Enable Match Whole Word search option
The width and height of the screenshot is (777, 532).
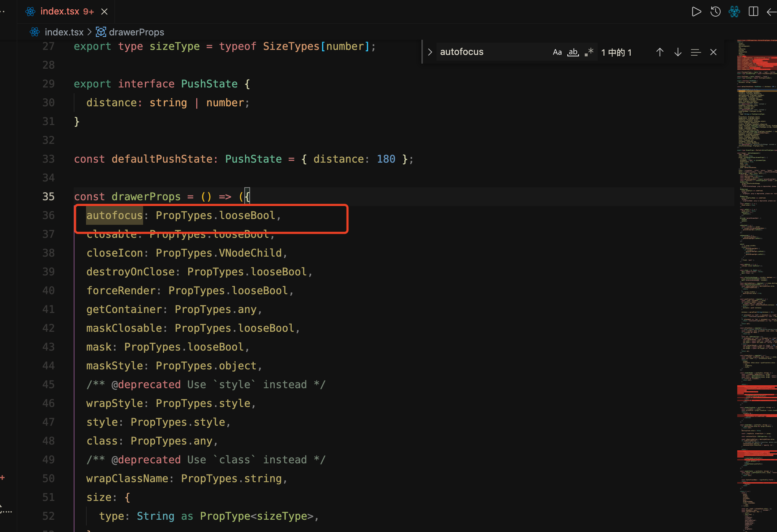572,52
